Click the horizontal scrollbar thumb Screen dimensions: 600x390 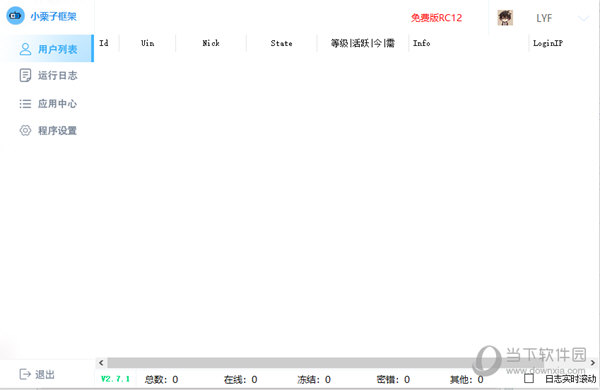325,362
